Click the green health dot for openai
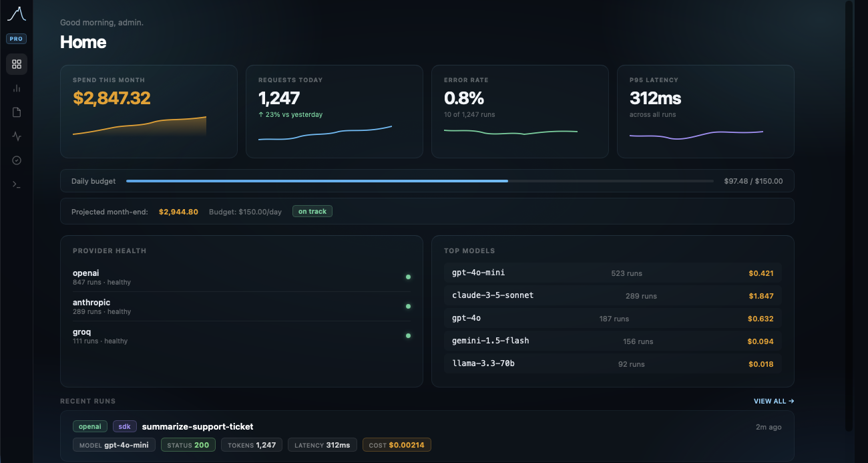This screenshot has height=463, width=868. [x=408, y=277]
